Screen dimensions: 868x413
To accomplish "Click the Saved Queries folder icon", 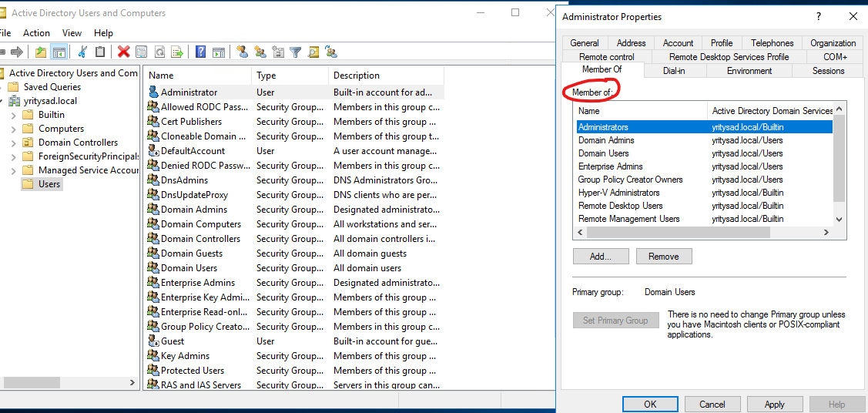I will click(14, 87).
